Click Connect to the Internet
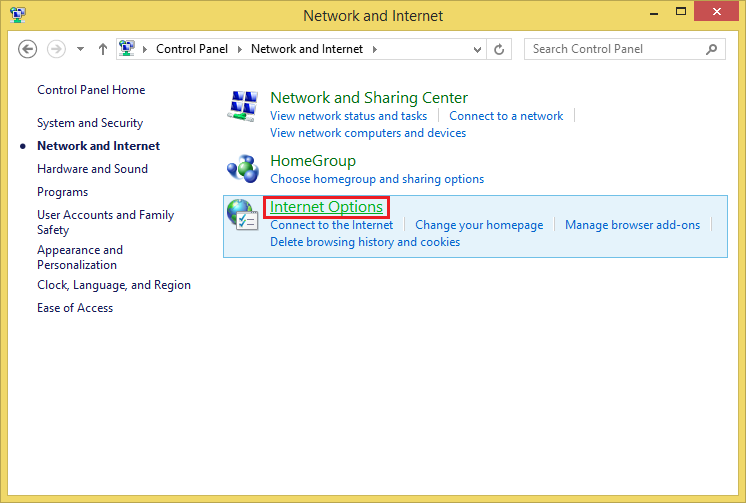The image size is (746, 503). click(x=332, y=225)
